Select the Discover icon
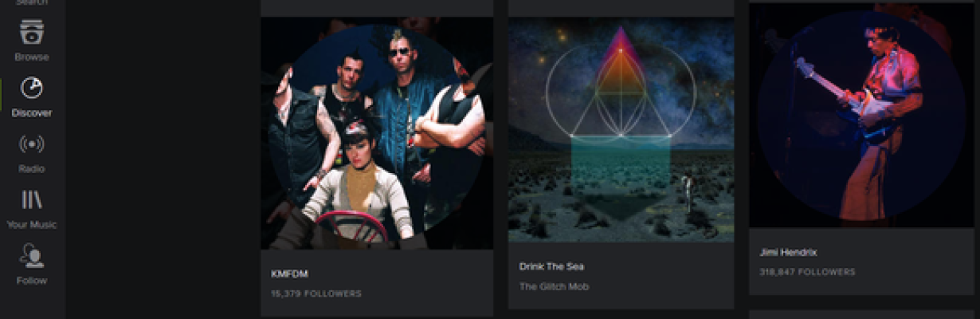Image resolution: width=980 pixels, height=319 pixels. click(32, 88)
